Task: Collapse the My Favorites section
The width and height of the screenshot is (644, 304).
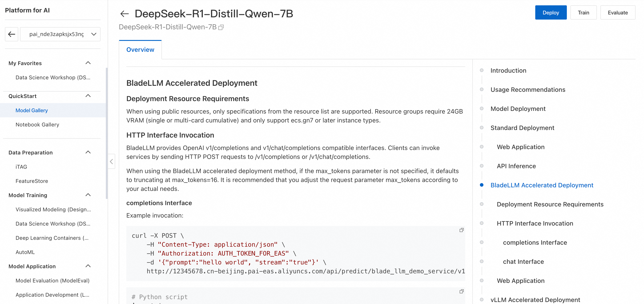Action: click(88, 63)
